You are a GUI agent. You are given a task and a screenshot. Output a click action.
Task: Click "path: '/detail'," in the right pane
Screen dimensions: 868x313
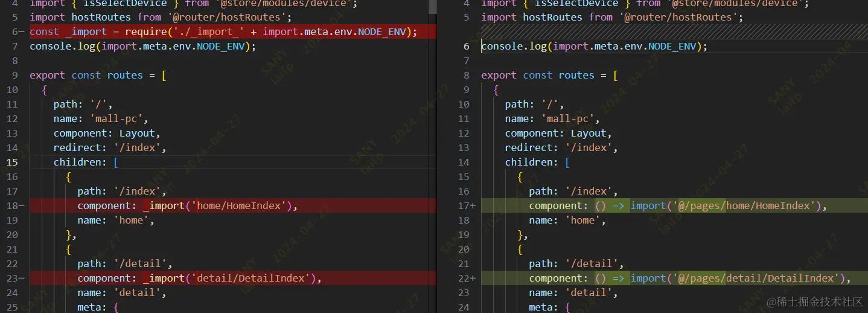click(x=576, y=263)
